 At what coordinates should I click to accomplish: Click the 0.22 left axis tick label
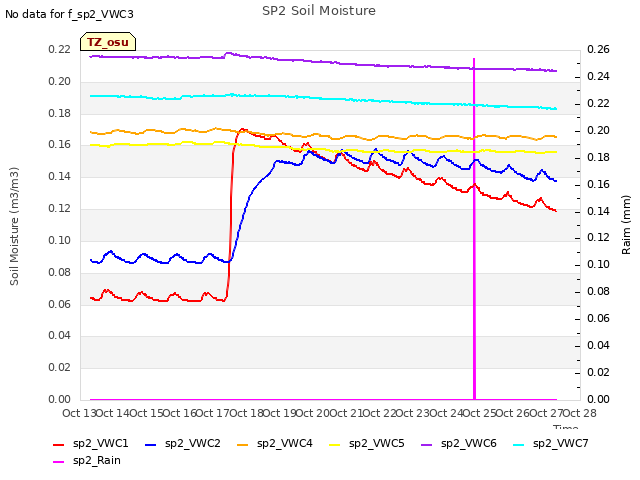point(60,50)
